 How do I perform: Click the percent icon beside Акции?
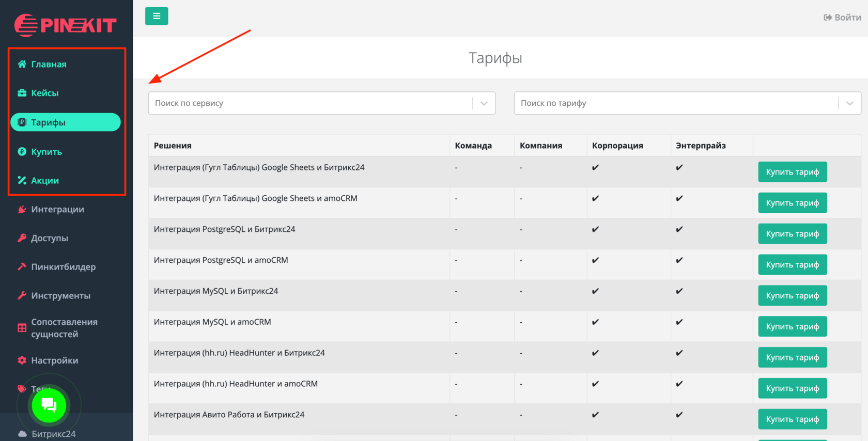point(22,180)
